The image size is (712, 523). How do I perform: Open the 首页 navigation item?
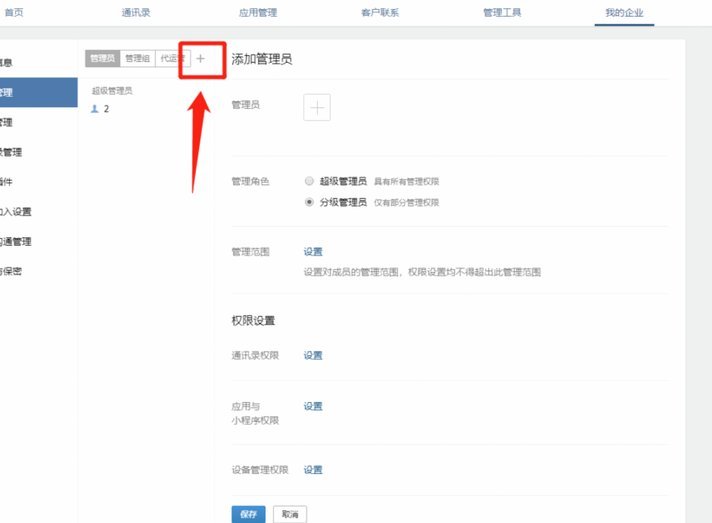click(x=14, y=12)
